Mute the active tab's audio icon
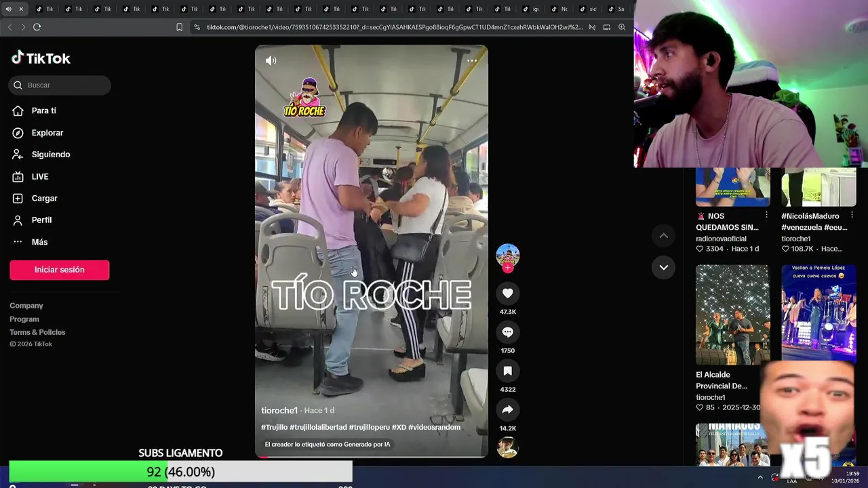868x488 pixels. 9,9
